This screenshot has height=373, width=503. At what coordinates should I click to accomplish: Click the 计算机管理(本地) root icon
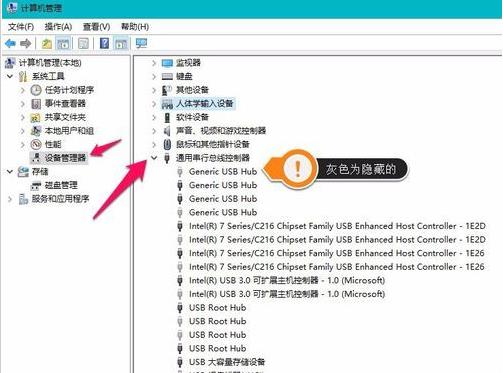pos(10,63)
